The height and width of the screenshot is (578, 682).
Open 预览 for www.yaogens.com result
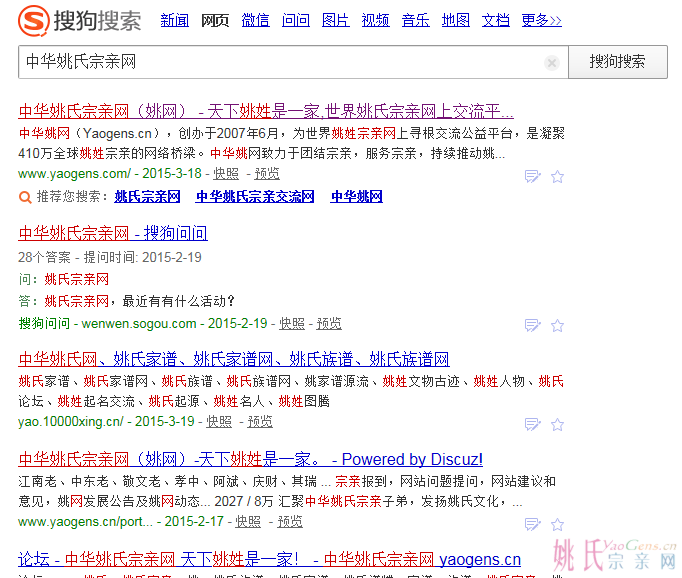(x=267, y=174)
